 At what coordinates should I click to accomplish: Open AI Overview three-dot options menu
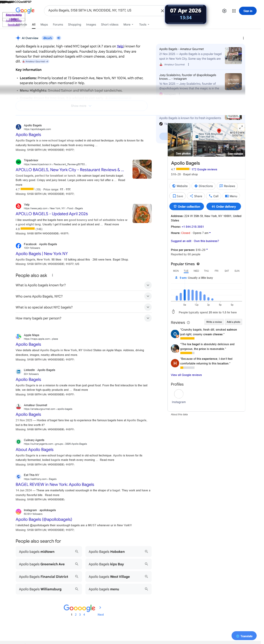click(x=243, y=38)
